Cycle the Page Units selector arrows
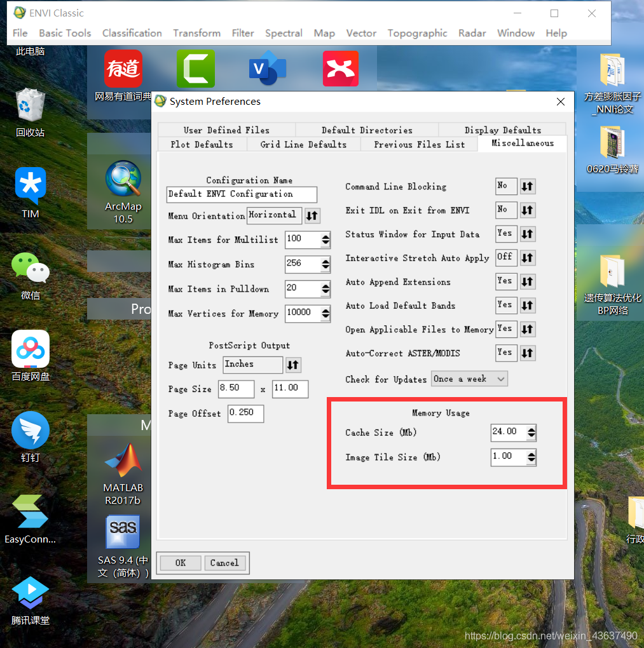 [x=293, y=365]
